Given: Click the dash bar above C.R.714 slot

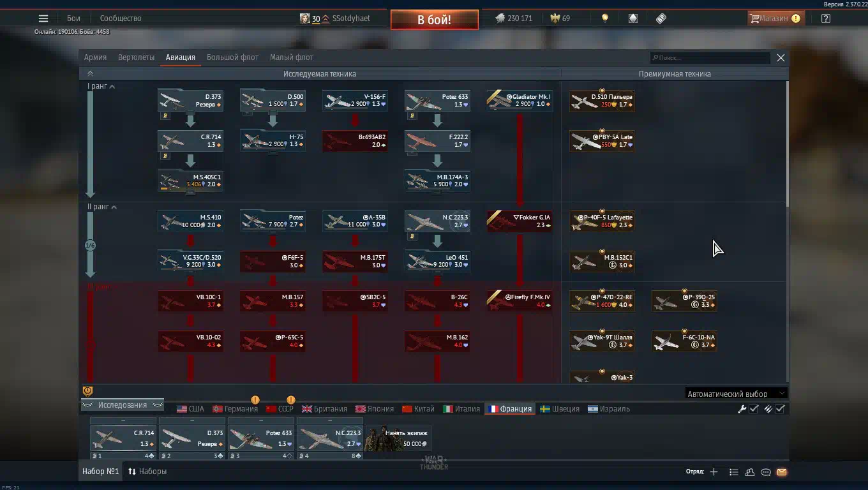Looking at the screenshot, I should click(x=123, y=421).
